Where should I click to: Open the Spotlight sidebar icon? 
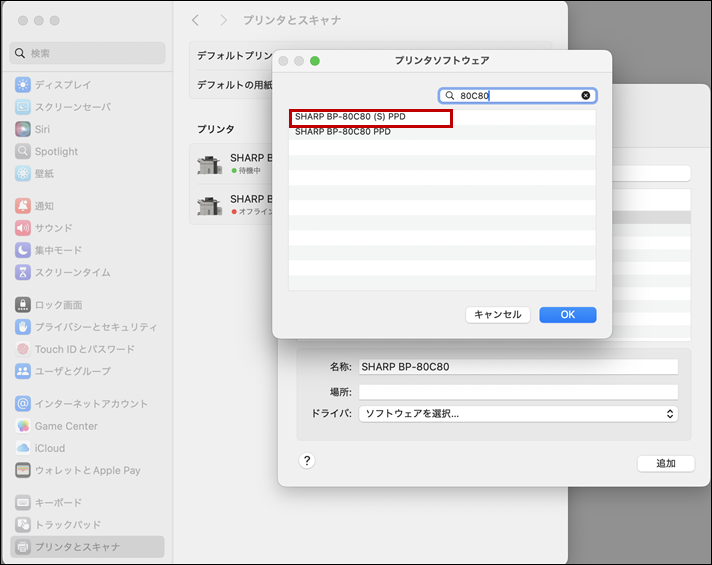coord(23,151)
